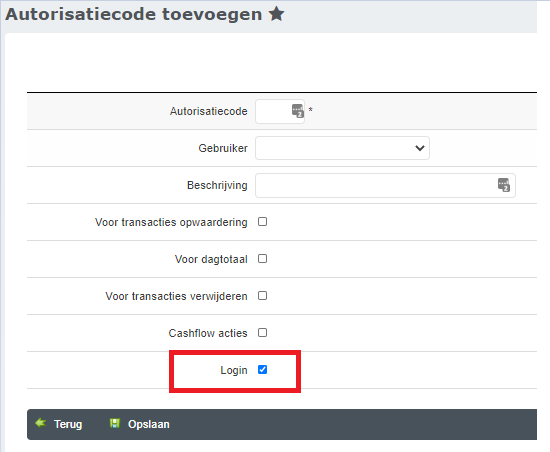Screen dimensions: 550x452
Task: Click the Login label text
Action: pos(234,370)
